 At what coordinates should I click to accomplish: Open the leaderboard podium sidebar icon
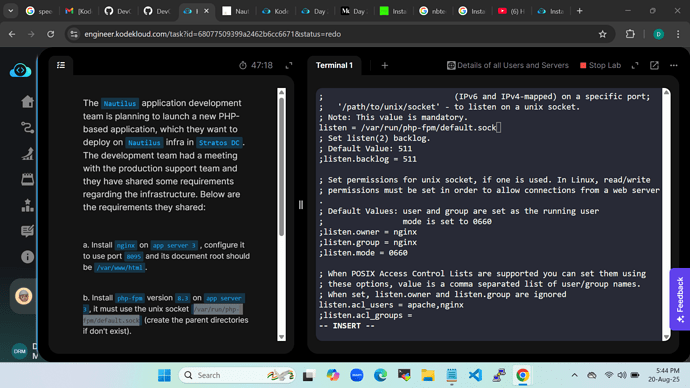pos(27,205)
